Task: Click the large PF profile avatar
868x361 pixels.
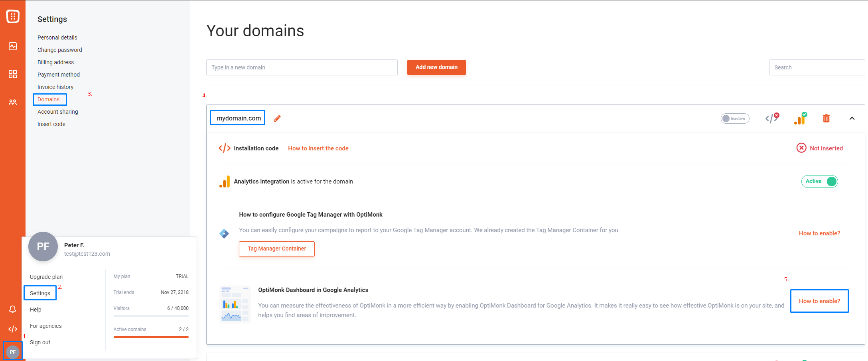Action: click(x=43, y=247)
